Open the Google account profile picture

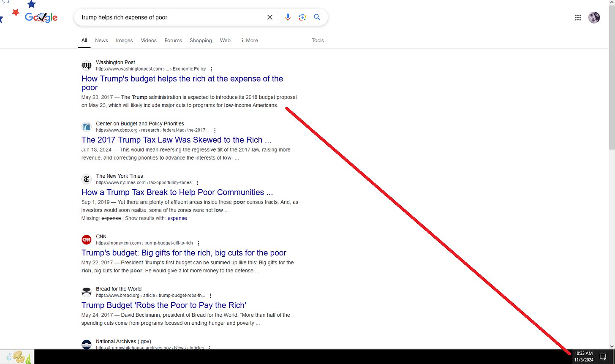point(594,17)
